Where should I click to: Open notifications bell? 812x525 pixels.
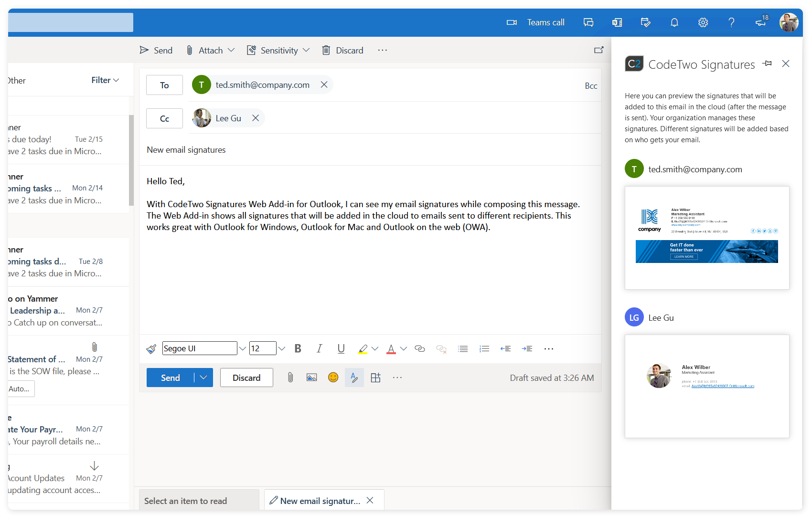coord(674,22)
